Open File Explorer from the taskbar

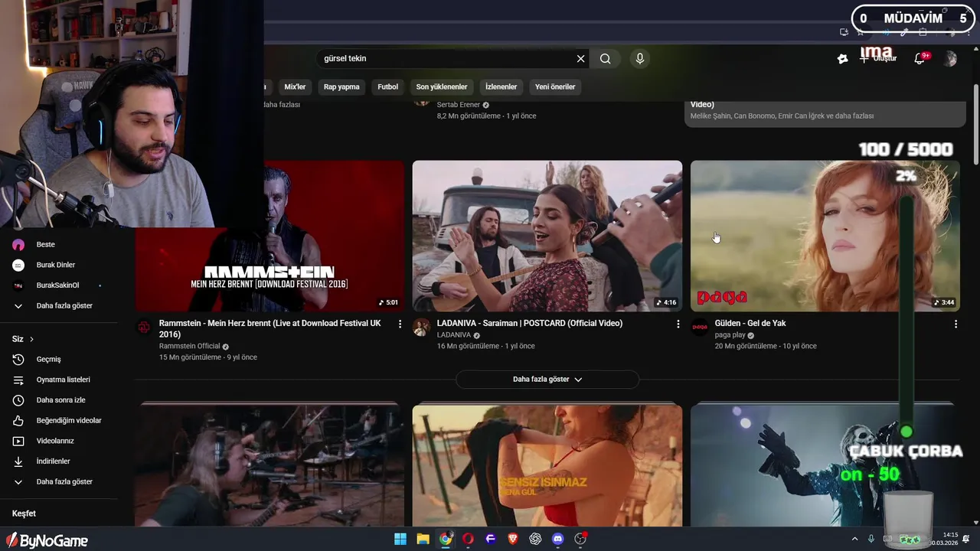click(423, 539)
